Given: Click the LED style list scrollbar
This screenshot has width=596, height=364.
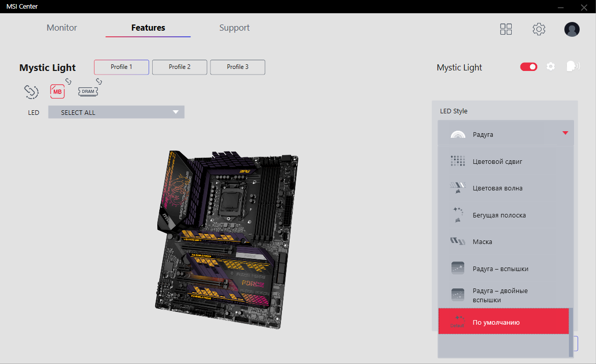Looking at the screenshot, I should [571, 332].
